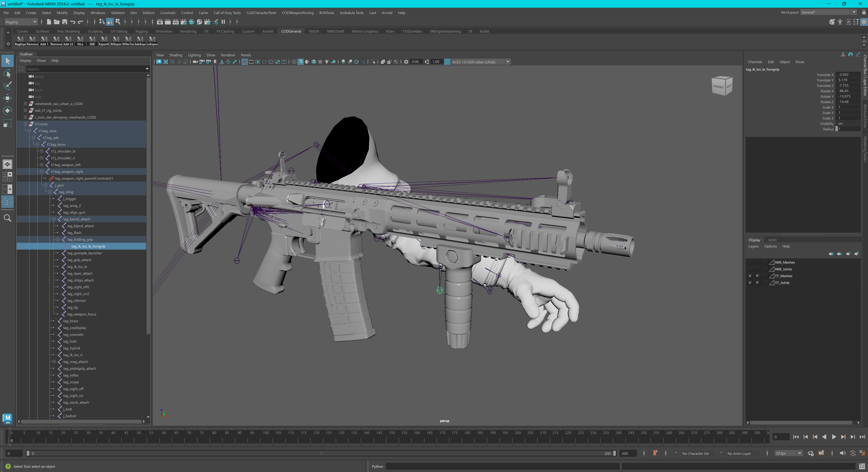
Task: Select the tag_grenade_launcher joint in Outliner
Action: pos(84,253)
